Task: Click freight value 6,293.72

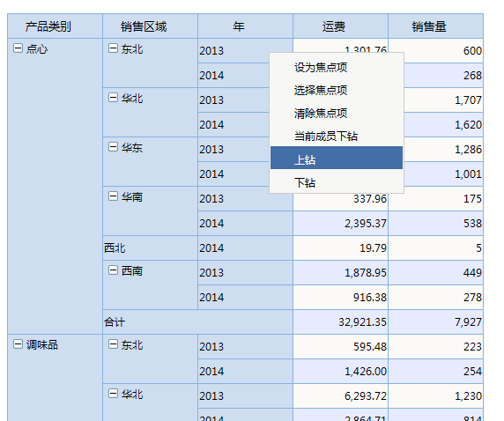Action: coord(340,396)
